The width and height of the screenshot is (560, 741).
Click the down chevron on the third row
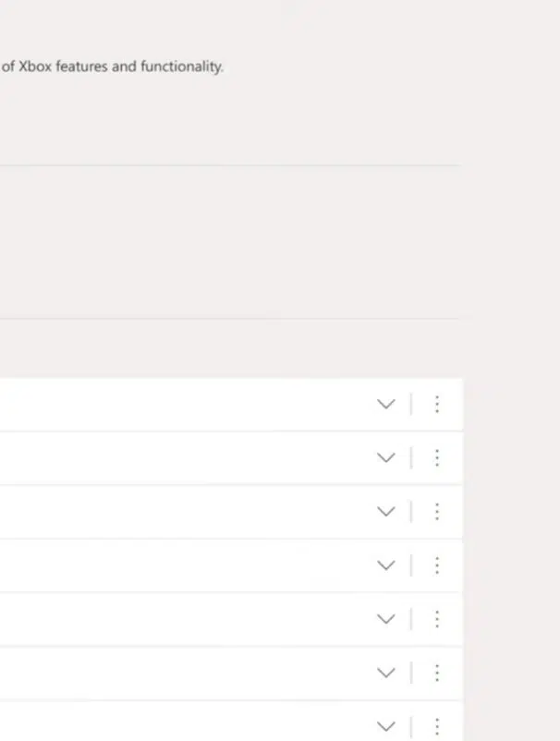[x=386, y=511]
